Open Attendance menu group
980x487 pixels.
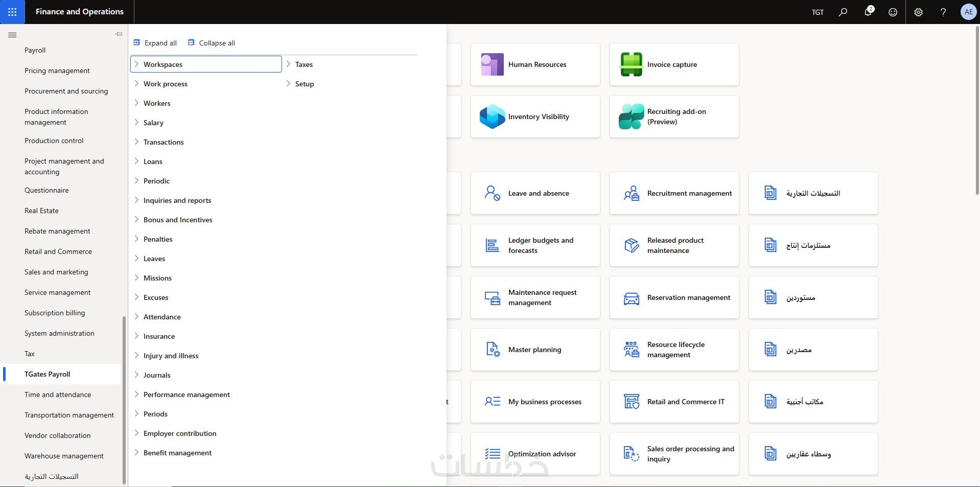(206, 317)
